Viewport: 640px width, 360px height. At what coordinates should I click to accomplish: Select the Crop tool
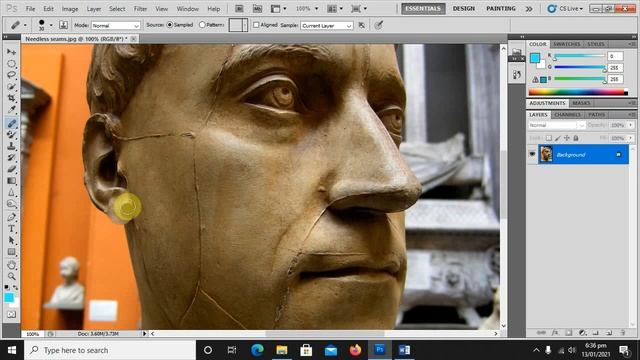[11, 98]
